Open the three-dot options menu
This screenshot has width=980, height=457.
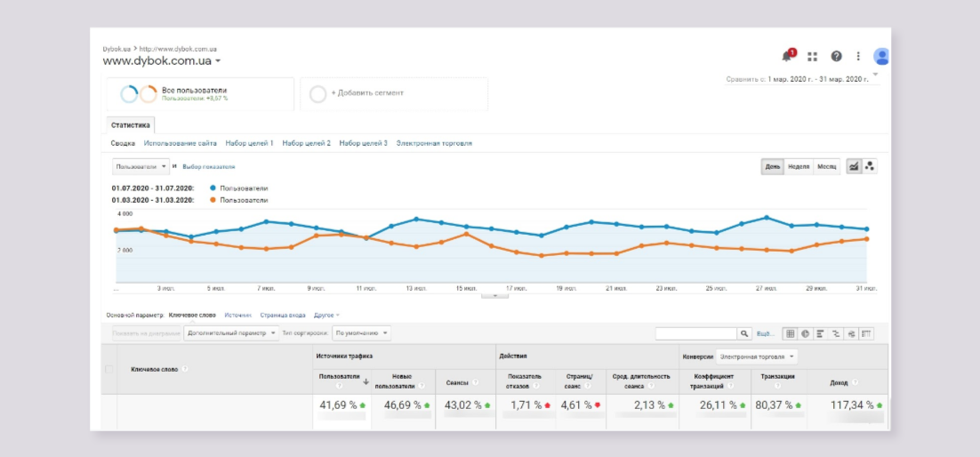[858, 57]
